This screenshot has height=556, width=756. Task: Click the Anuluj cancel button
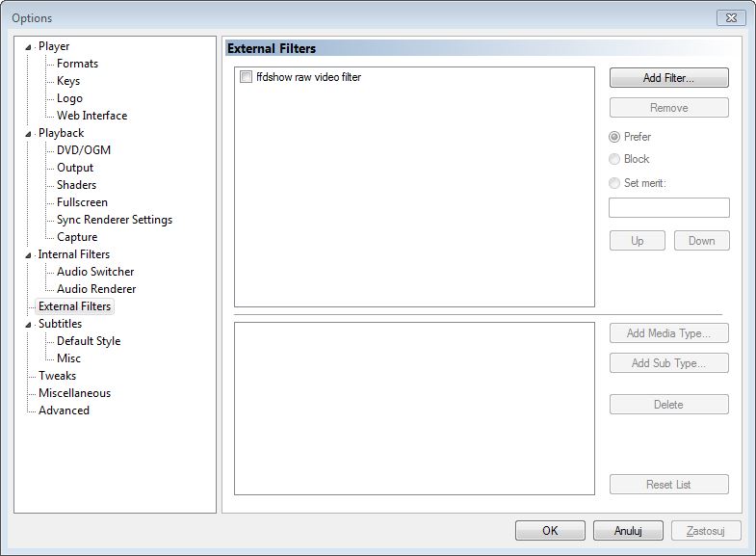[x=628, y=530]
